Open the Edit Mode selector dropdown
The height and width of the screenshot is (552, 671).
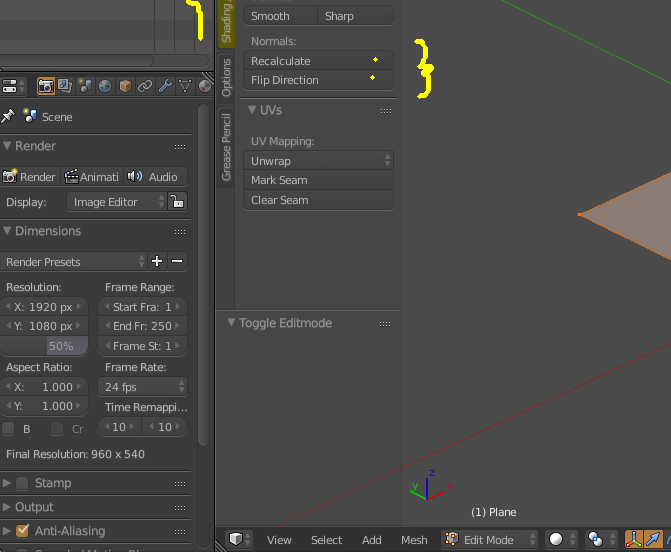point(489,539)
